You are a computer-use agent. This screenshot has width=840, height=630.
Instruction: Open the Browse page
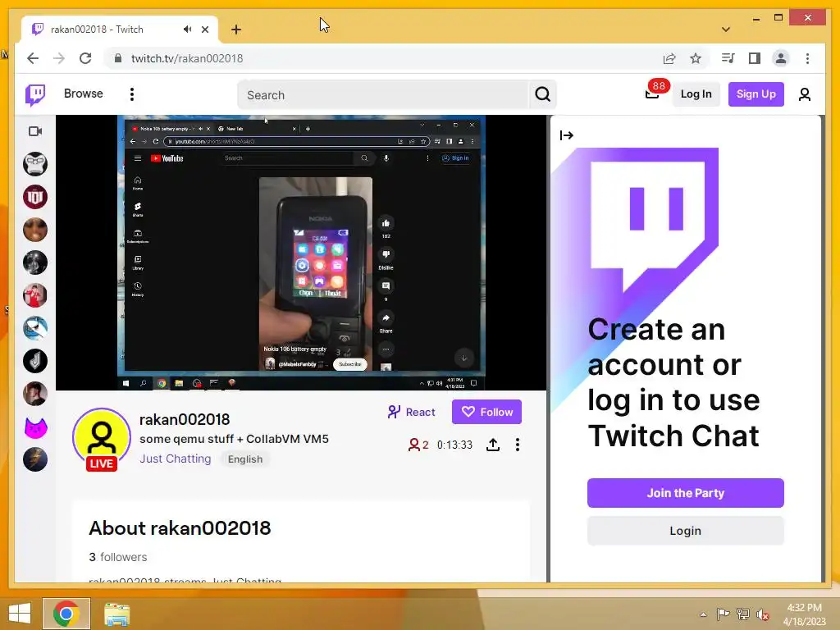(x=83, y=94)
